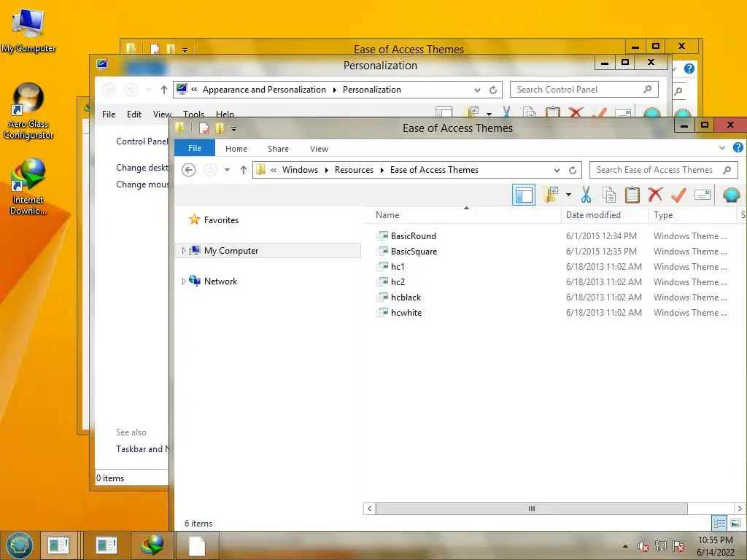The image size is (747, 560).
Task: Click Windows in the address breadcrumb
Action: click(x=300, y=169)
